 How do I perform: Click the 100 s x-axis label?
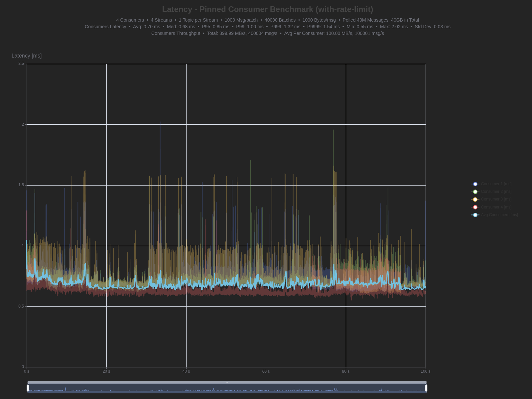click(x=425, y=371)
